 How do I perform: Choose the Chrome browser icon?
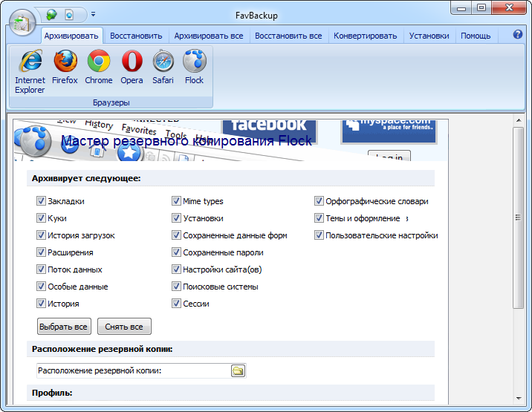99,67
